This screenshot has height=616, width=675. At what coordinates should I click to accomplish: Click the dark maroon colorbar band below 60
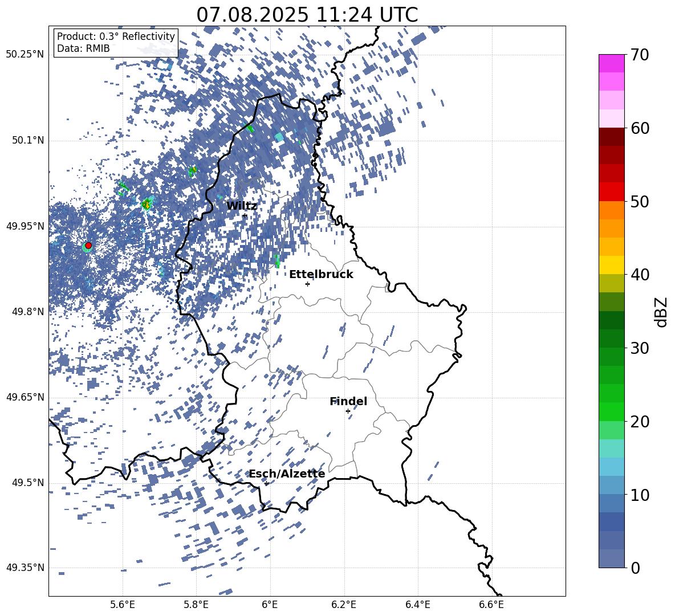pos(612,137)
